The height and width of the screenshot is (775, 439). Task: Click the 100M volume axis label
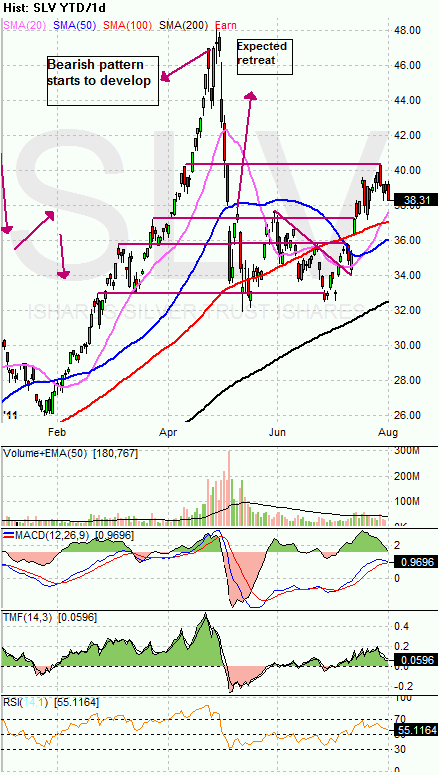pyautogui.click(x=409, y=502)
